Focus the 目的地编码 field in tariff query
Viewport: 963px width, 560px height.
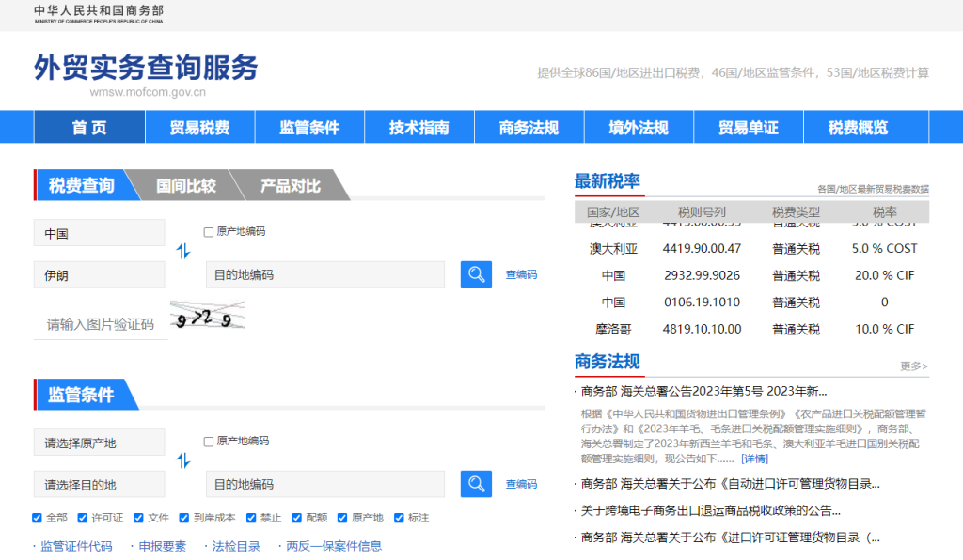coord(324,274)
